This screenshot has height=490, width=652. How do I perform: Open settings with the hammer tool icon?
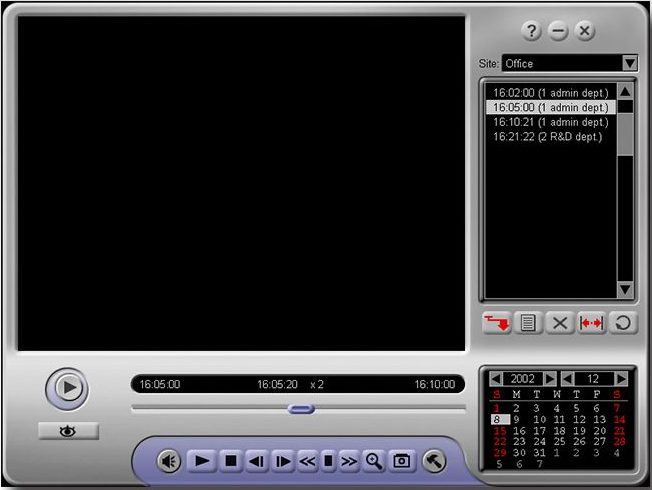click(x=433, y=461)
